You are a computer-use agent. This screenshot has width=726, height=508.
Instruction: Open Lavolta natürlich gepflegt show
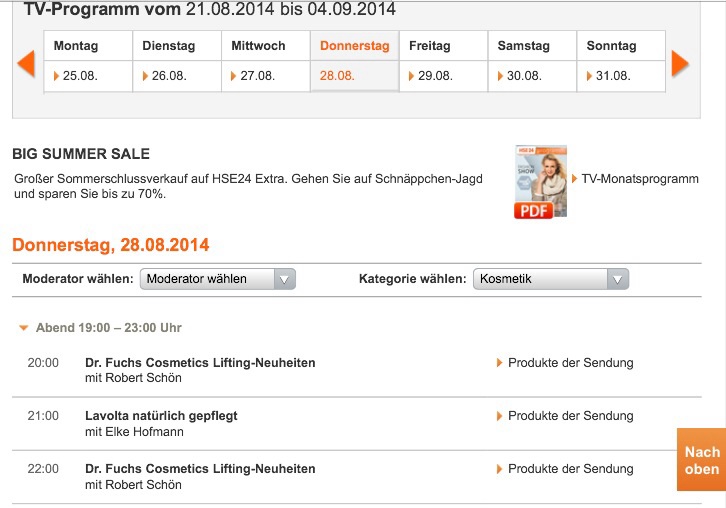[162, 416]
